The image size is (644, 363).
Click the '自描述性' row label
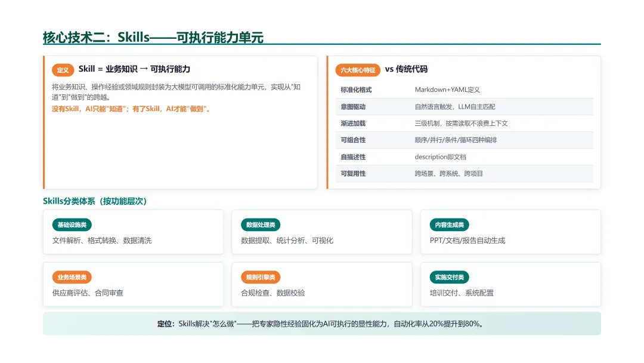353,157
